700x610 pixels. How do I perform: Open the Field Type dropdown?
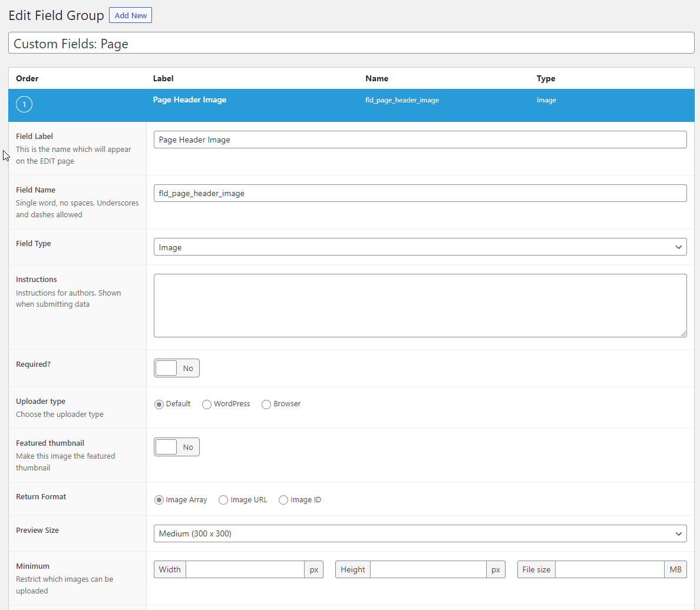click(x=420, y=247)
